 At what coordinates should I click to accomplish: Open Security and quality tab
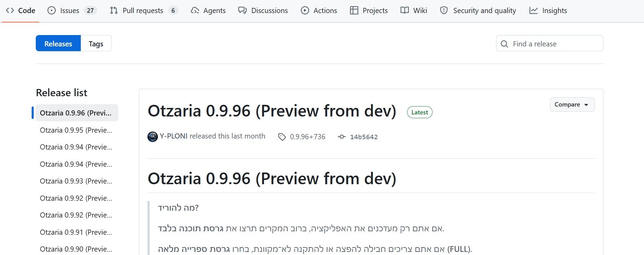pyautogui.click(x=478, y=11)
